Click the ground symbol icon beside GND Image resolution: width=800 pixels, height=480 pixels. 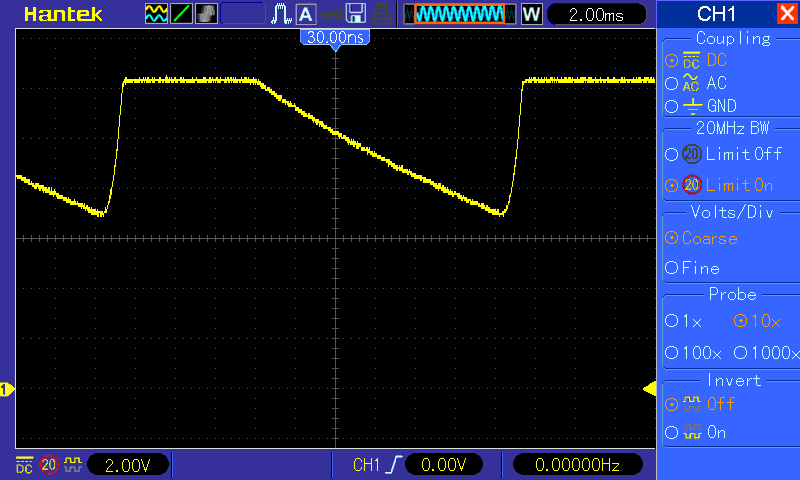[x=692, y=107]
